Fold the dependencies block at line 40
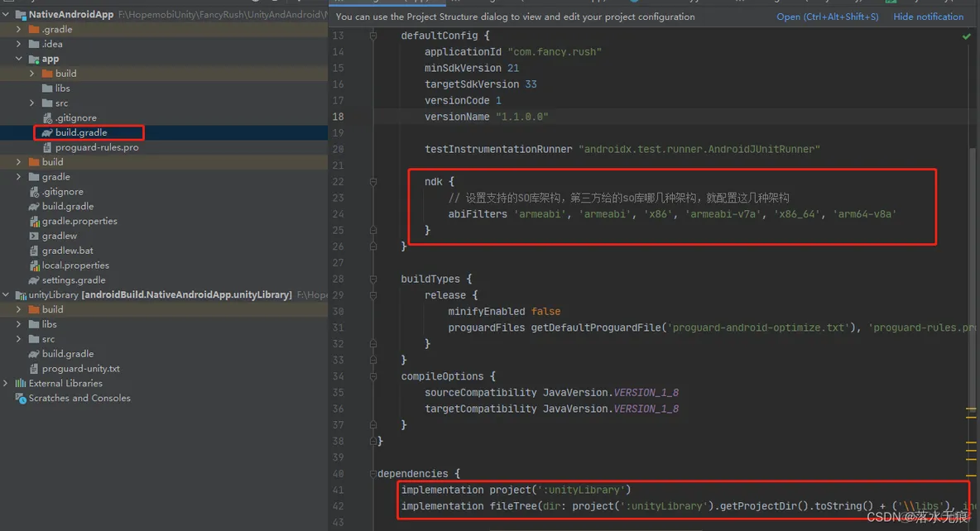 (x=373, y=474)
